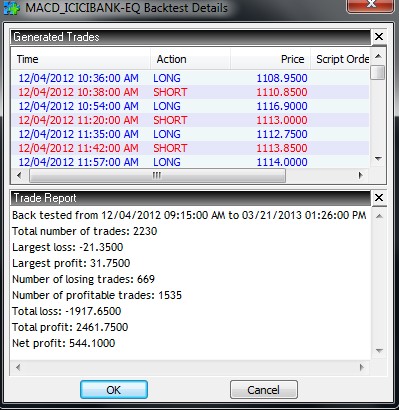Click 'Largest loss: -21.3500' line
Image resolution: width=399 pixels, height=410 pixels.
[68, 247]
